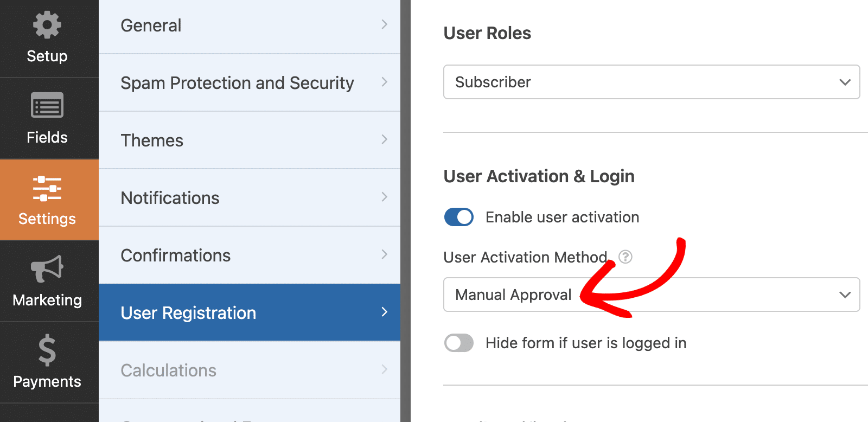Go to General settings
The image size is (868, 422).
click(x=250, y=25)
